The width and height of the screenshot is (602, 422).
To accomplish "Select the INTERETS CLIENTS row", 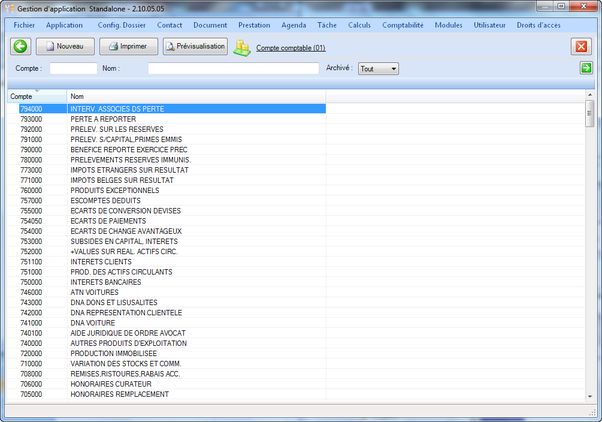I will 100,261.
